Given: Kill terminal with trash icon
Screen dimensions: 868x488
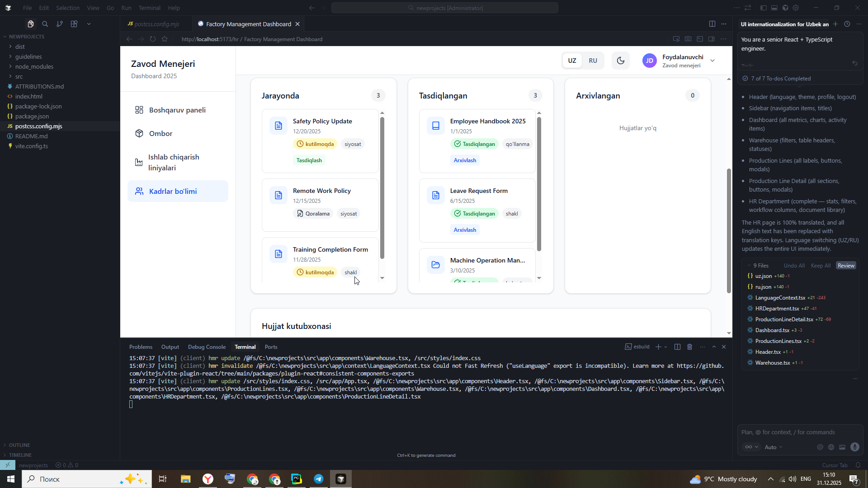Looking at the screenshot, I should 689,347.
